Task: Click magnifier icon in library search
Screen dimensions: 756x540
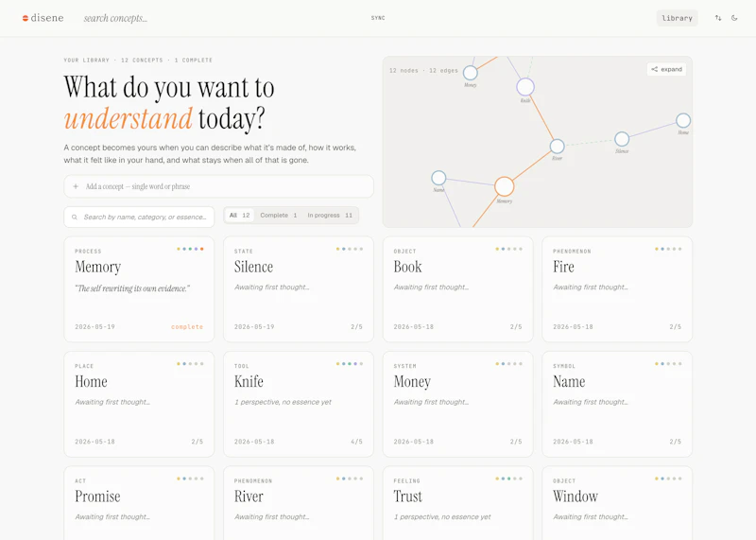Action: tap(75, 218)
